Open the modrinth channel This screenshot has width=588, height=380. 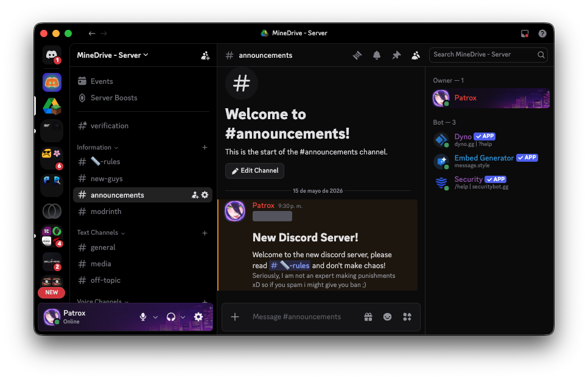142,212
